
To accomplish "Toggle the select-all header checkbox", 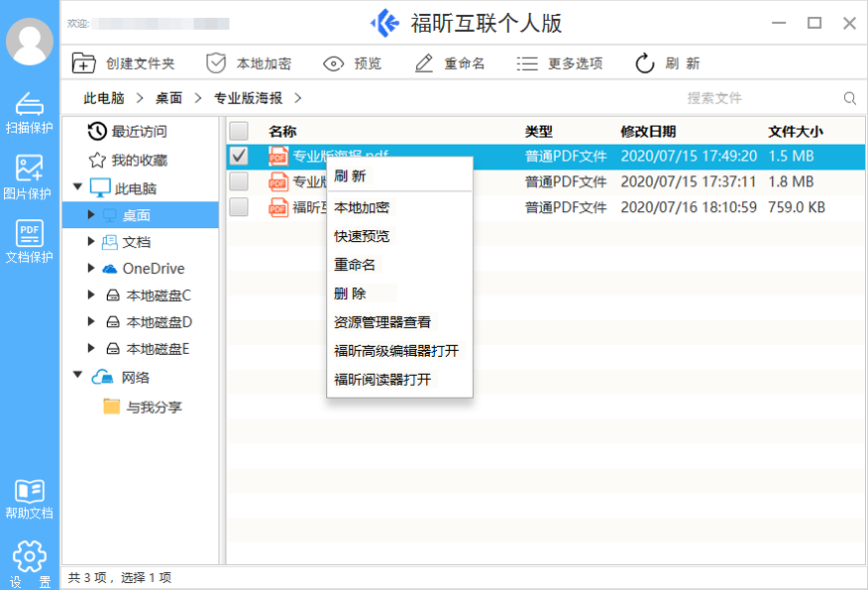I will (x=239, y=131).
